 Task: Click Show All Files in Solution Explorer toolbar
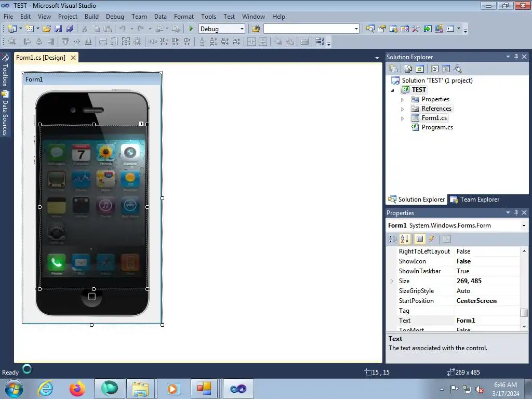[408, 69]
